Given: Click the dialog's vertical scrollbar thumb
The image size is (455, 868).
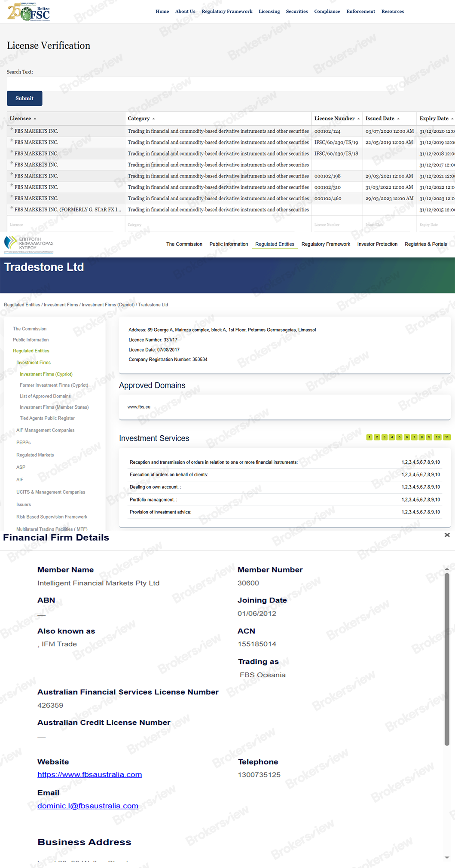Looking at the screenshot, I should tap(447, 657).
